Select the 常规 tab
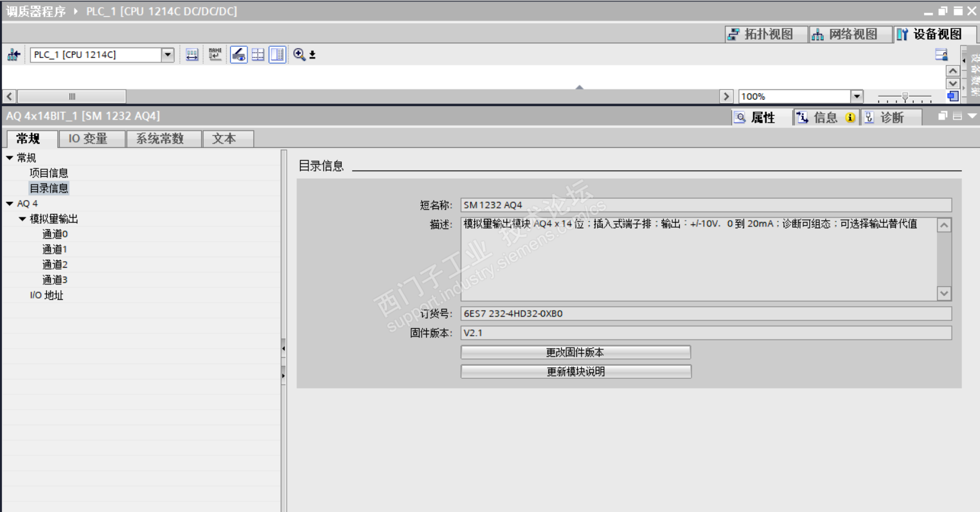980x512 pixels. 31,139
